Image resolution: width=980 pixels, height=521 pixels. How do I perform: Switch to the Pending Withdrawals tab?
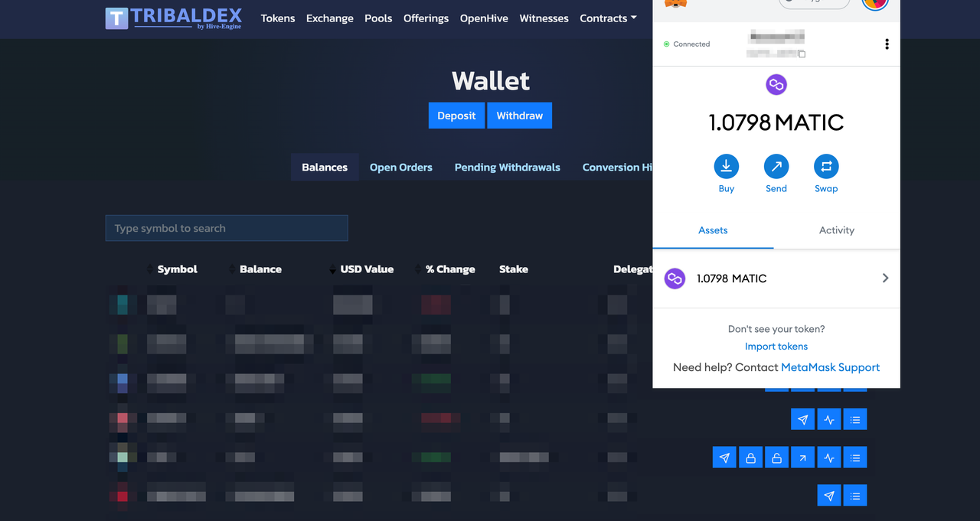508,167
